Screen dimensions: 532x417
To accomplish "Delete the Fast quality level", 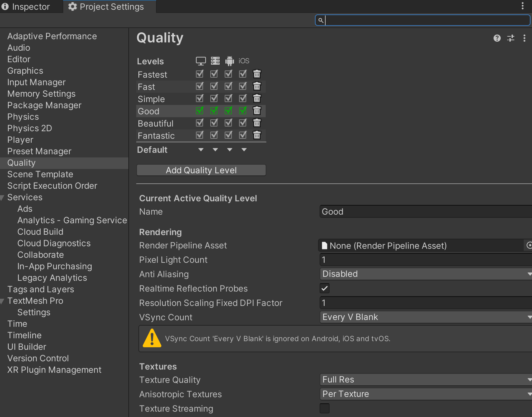I will tap(257, 86).
